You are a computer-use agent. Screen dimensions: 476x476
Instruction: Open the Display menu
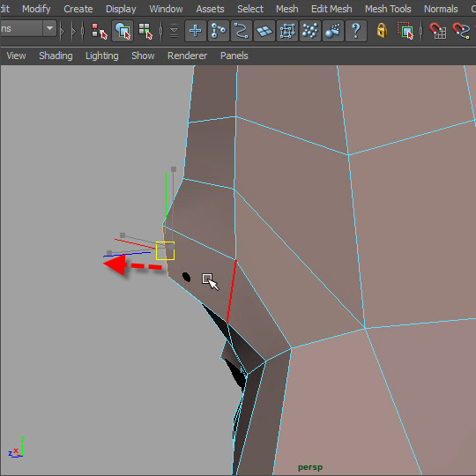[x=121, y=9]
